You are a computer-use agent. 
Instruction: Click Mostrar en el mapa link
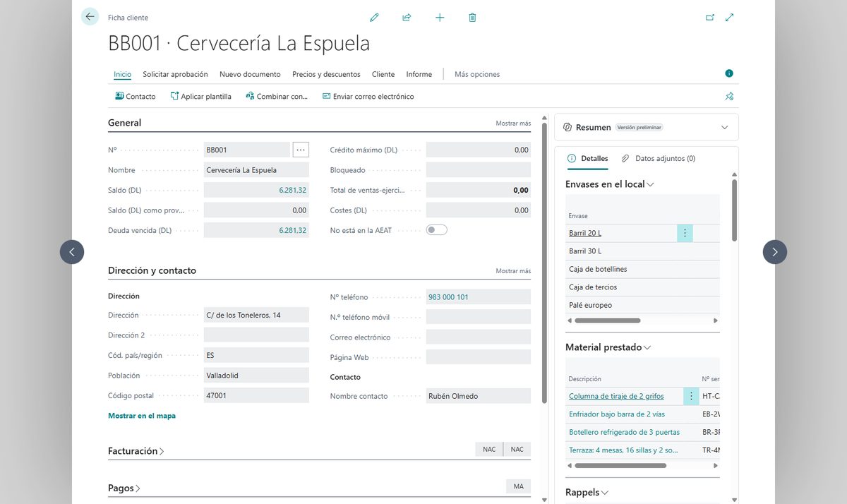[x=142, y=416]
